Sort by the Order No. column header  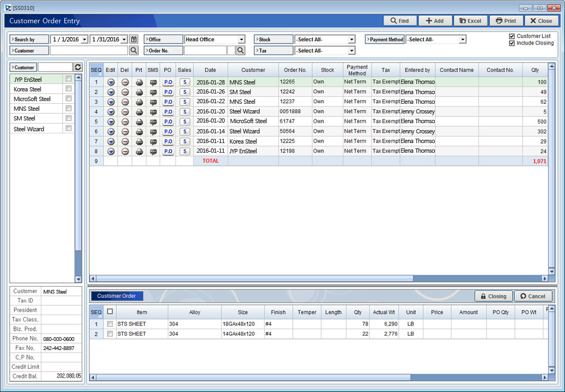[x=295, y=70]
